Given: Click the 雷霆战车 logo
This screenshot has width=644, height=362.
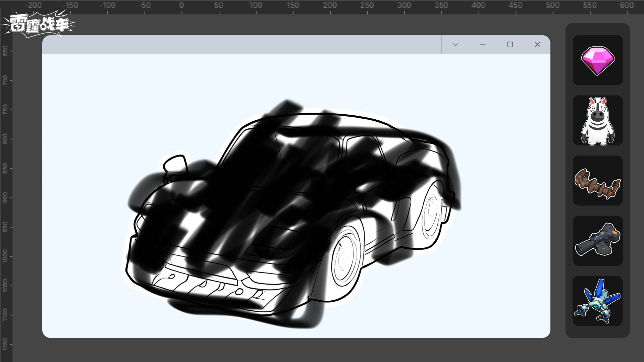Looking at the screenshot, I should pos(39,23).
